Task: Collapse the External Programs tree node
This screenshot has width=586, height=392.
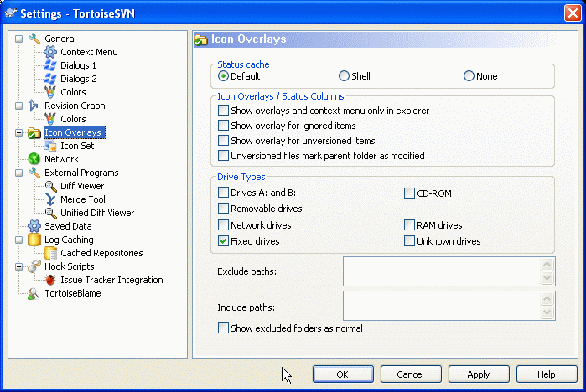Action: [x=18, y=173]
